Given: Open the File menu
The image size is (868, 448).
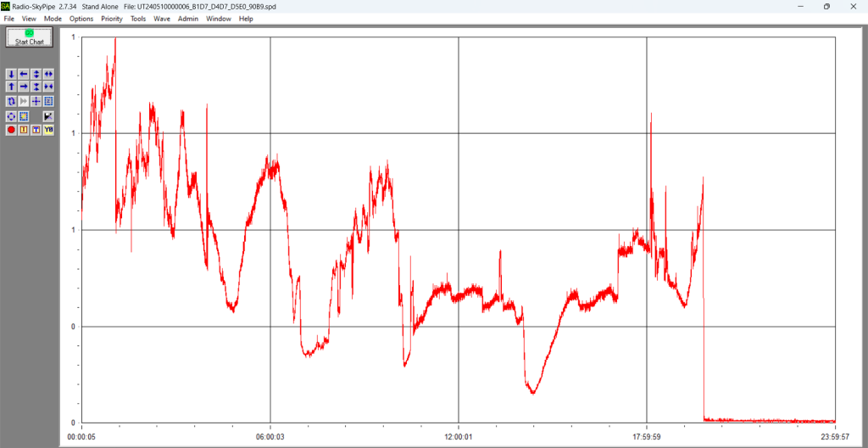Looking at the screenshot, I should click(8, 19).
